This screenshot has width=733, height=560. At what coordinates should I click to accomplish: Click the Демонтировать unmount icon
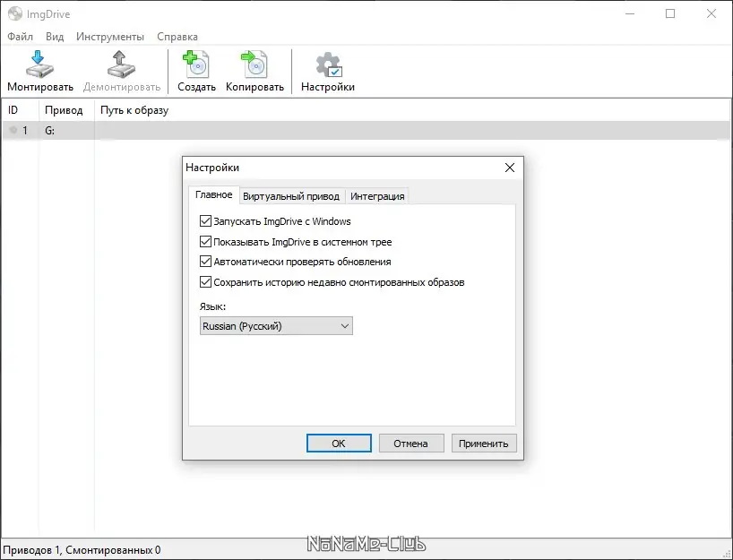click(121, 65)
